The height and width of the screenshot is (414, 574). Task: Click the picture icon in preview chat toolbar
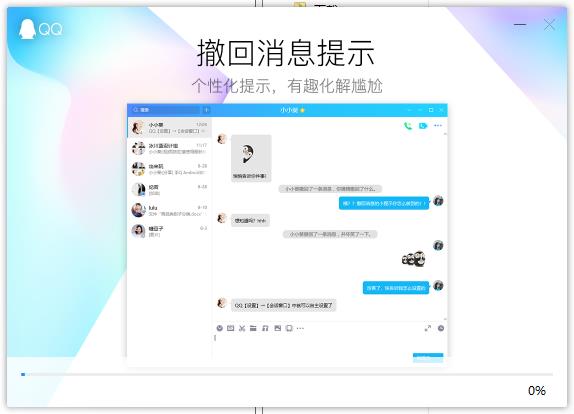point(277,328)
